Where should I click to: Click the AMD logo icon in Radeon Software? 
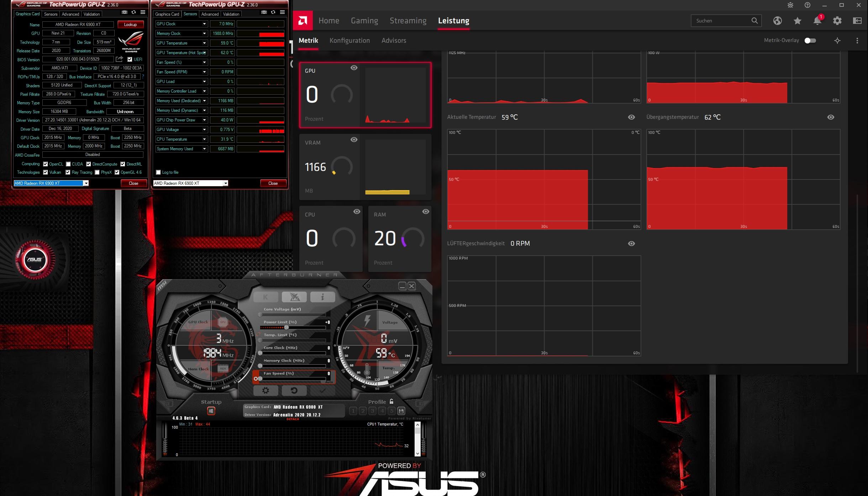303,21
